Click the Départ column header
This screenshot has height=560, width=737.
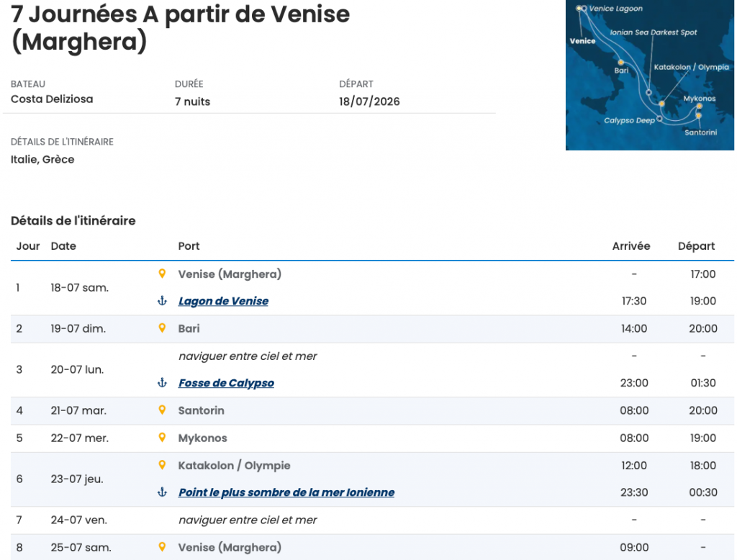pyautogui.click(x=696, y=246)
